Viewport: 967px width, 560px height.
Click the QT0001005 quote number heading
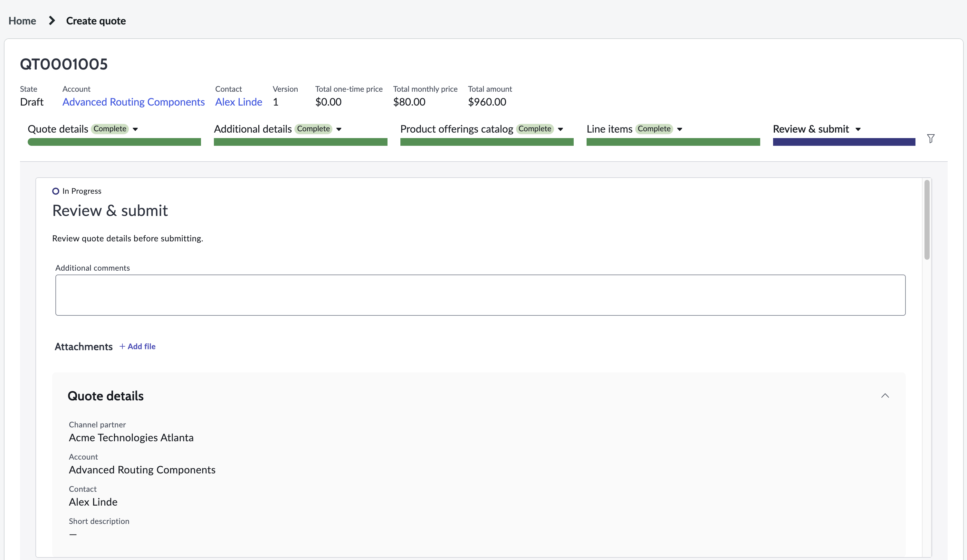coord(64,64)
